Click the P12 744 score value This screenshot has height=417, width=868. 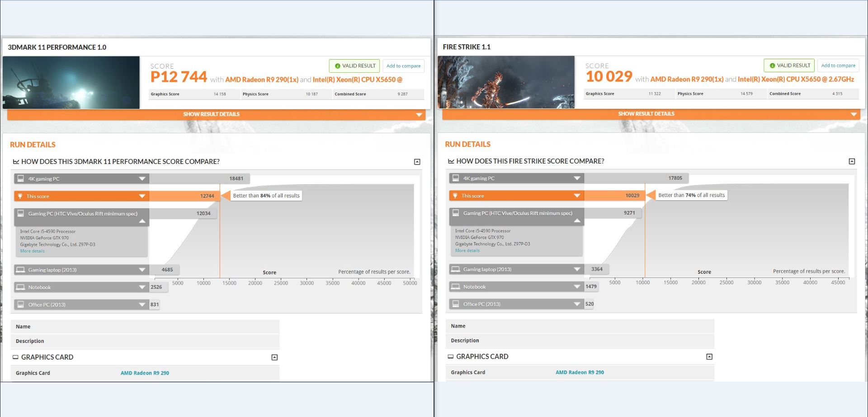[179, 77]
